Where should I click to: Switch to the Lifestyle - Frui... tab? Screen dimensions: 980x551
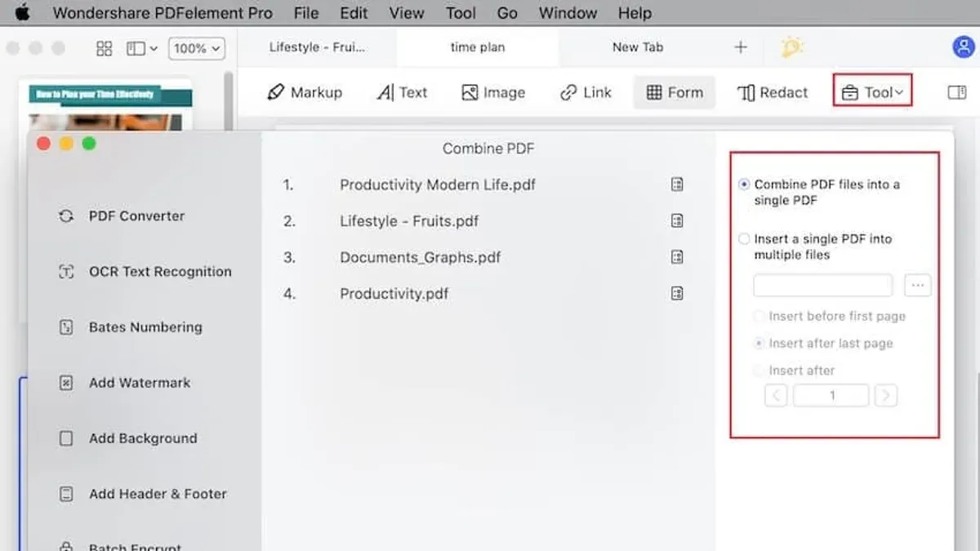pyautogui.click(x=318, y=47)
